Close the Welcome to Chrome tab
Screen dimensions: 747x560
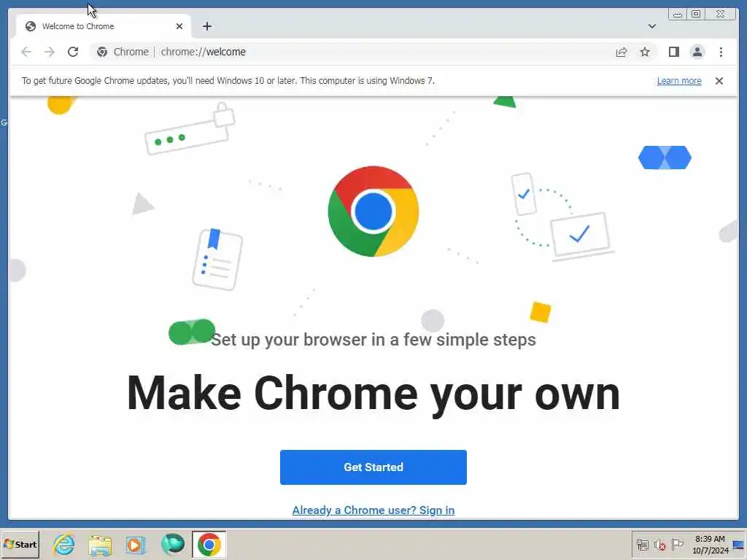pos(179,26)
